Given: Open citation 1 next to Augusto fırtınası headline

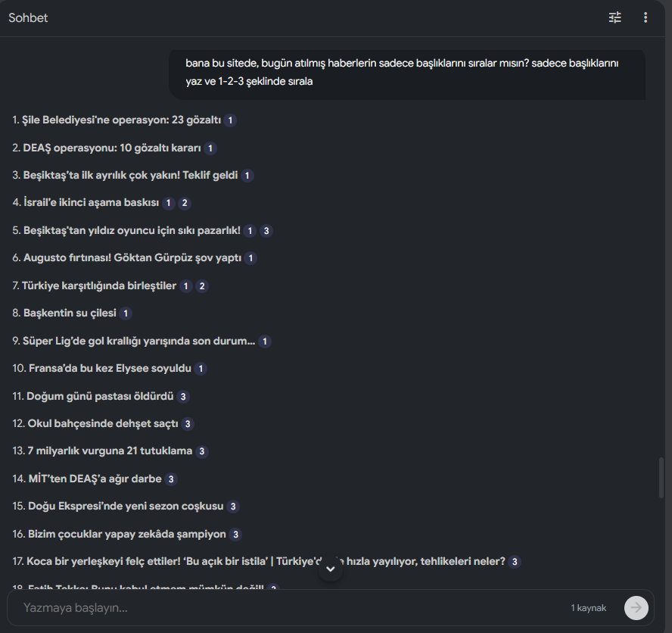Looking at the screenshot, I should pos(250,258).
